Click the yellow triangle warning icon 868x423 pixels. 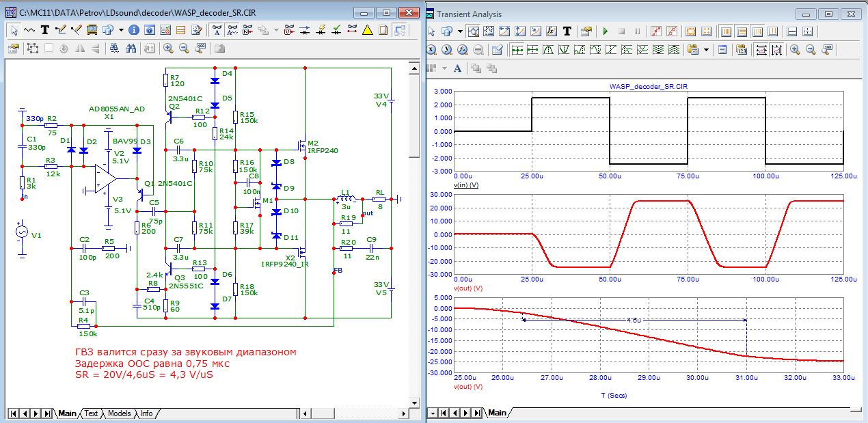(x=368, y=30)
